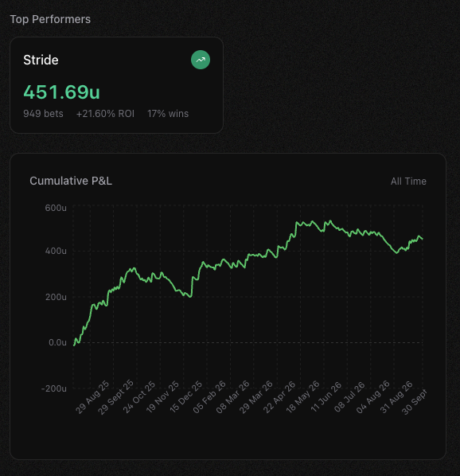Click the 0.0u y-axis label
Viewport: 460px width, 476px height.
[x=57, y=342]
